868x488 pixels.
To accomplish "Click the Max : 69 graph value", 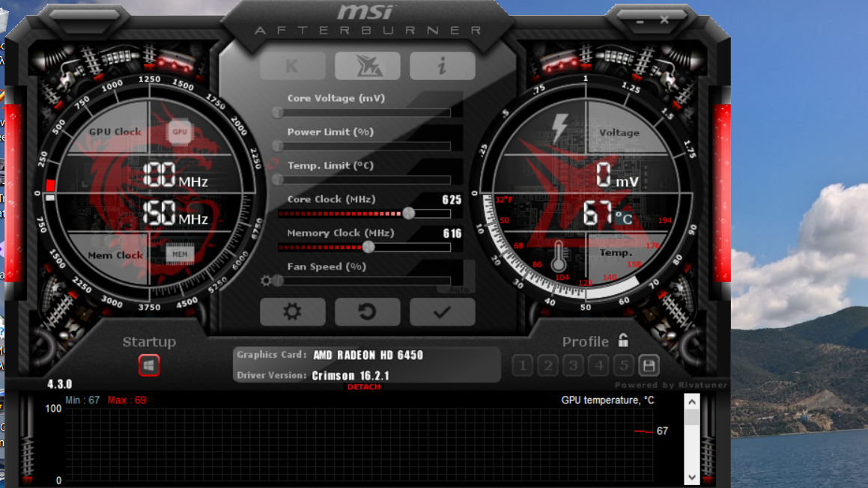I will coord(127,400).
